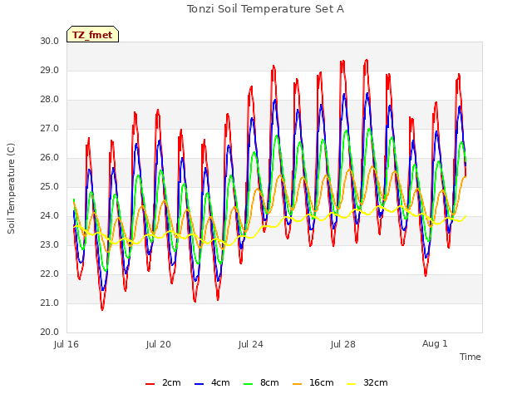Click the chart title Tonzi Soil Temperature Set A
532x399 pixels.
pyautogui.click(x=265, y=9)
